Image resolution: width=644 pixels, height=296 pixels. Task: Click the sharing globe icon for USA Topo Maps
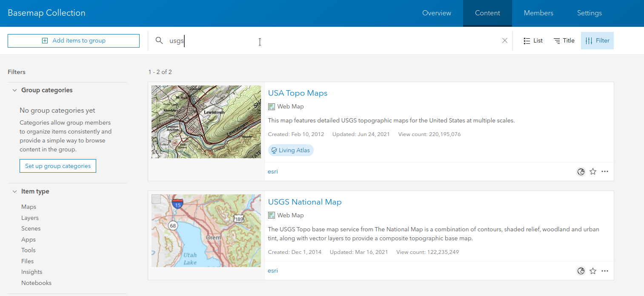[x=581, y=172]
